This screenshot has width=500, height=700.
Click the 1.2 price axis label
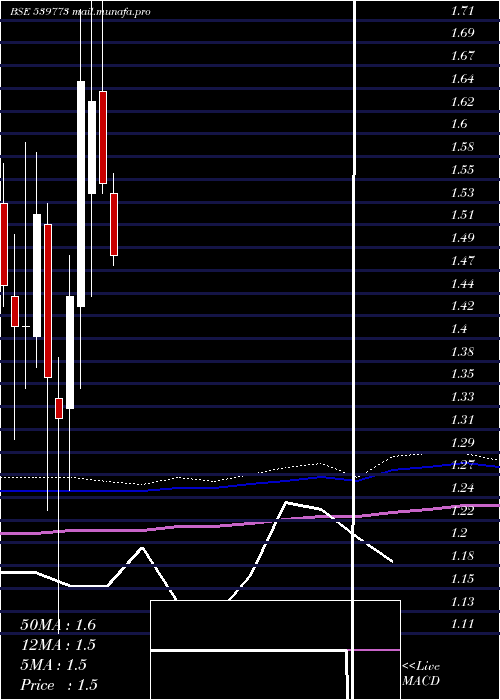pos(459,533)
